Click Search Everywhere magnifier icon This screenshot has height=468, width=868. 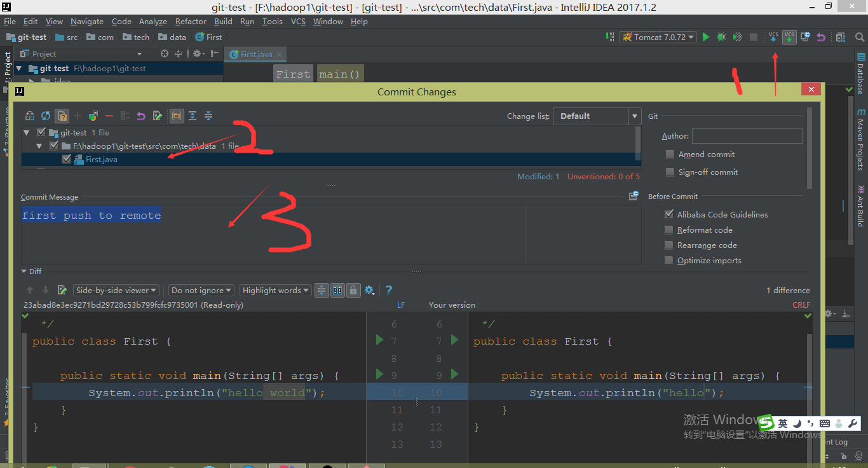point(860,38)
